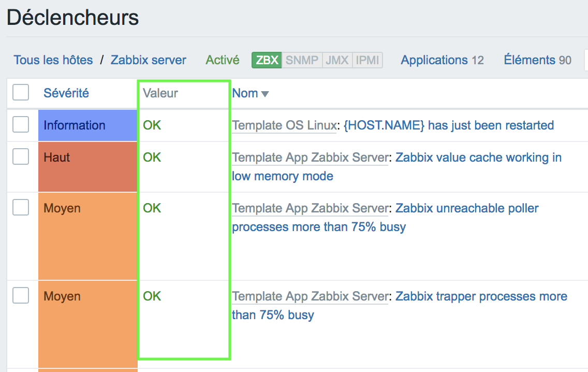Click the Moyen severity cell of trapper processes row

[x=88, y=324]
